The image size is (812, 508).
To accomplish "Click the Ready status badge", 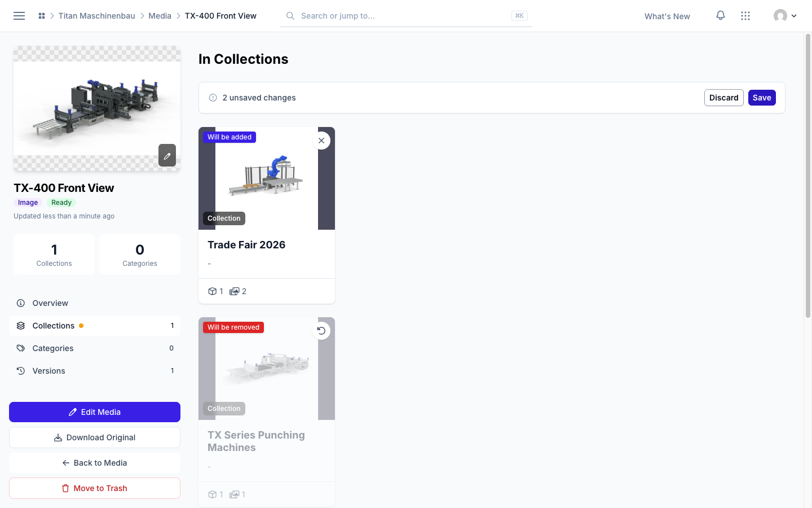I will coord(61,203).
